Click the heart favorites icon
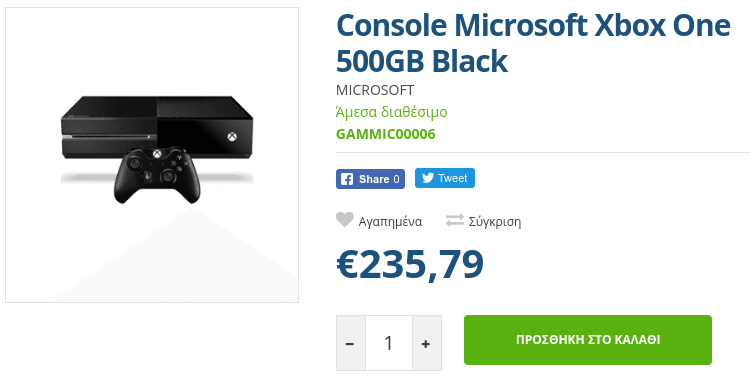The width and height of the screenshot is (750, 378). (x=344, y=220)
